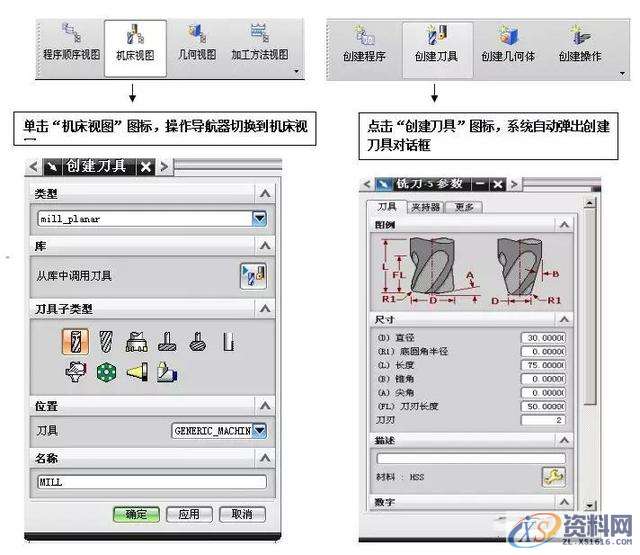Click the 创建程序 create program icon
The height and width of the screenshot is (555, 640).
coord(364,45)
